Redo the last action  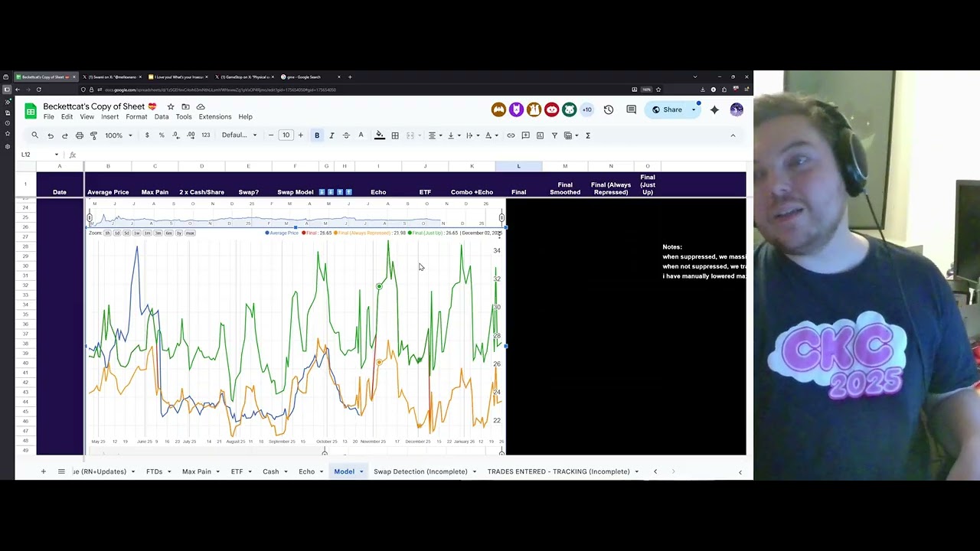(x=65, y=135)
